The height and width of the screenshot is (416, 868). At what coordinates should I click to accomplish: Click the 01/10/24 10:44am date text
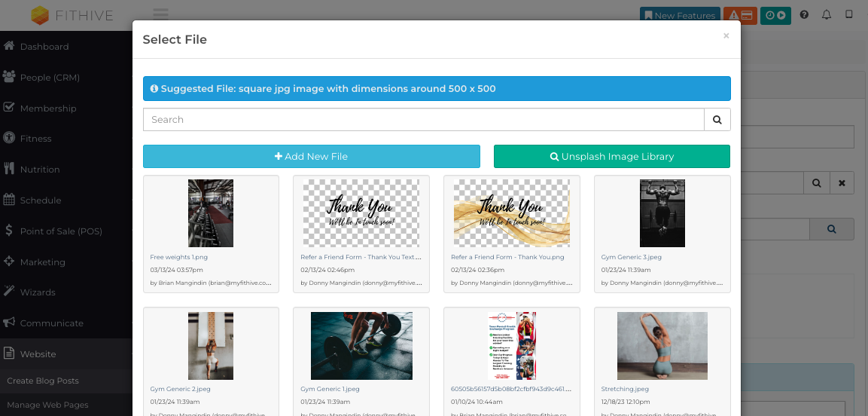click(x=477, y=402)
